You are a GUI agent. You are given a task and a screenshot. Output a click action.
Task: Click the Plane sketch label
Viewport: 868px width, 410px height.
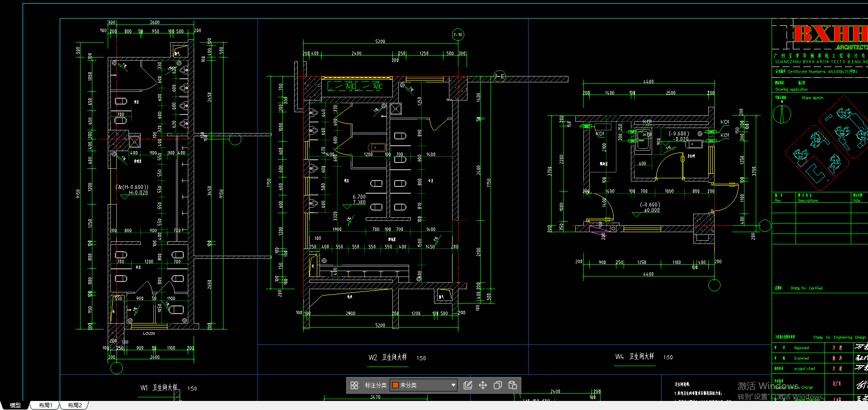point(813,98)
